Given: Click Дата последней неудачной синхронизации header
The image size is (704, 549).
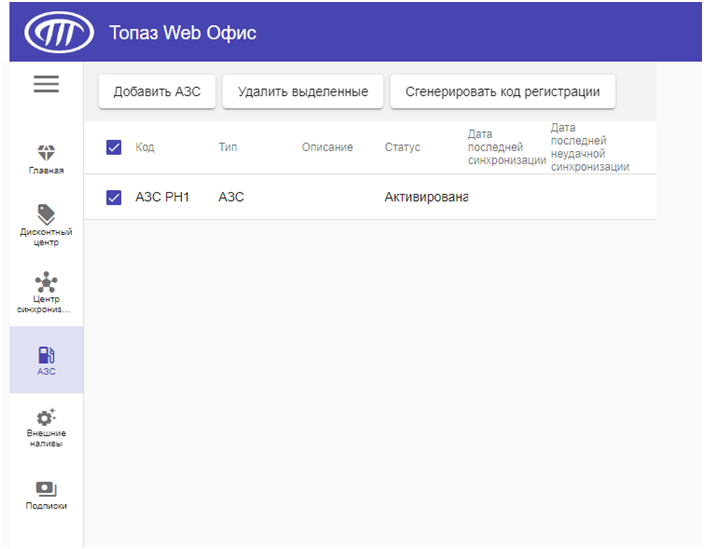Looking at the screenshot, I should point(590,147).
